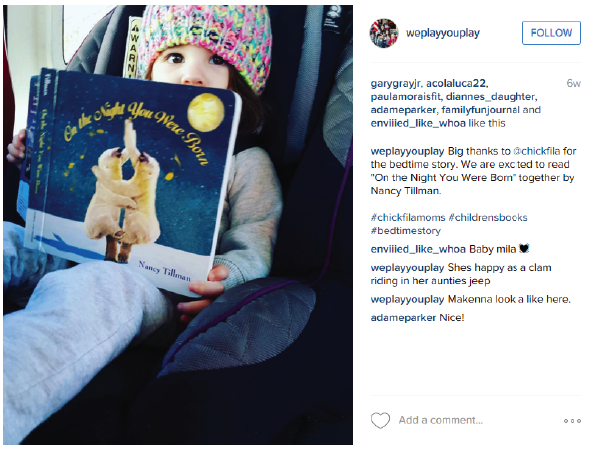Open diannes_daughter liker profile
607x449 pixels.
[491, 97]
